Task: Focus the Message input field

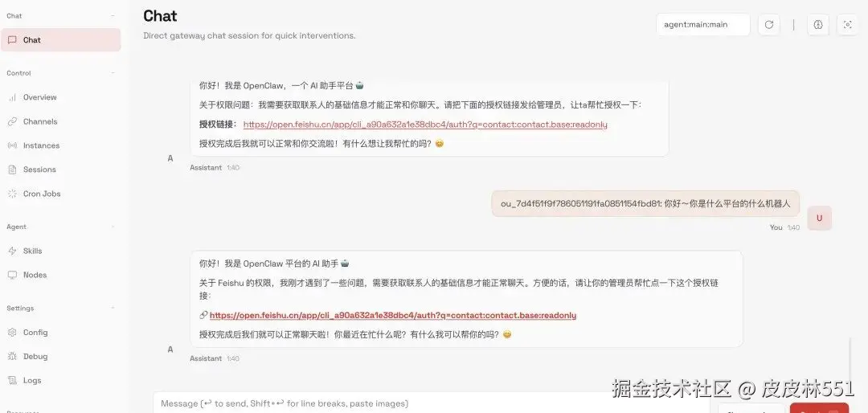Action: (x=432, y=403)
